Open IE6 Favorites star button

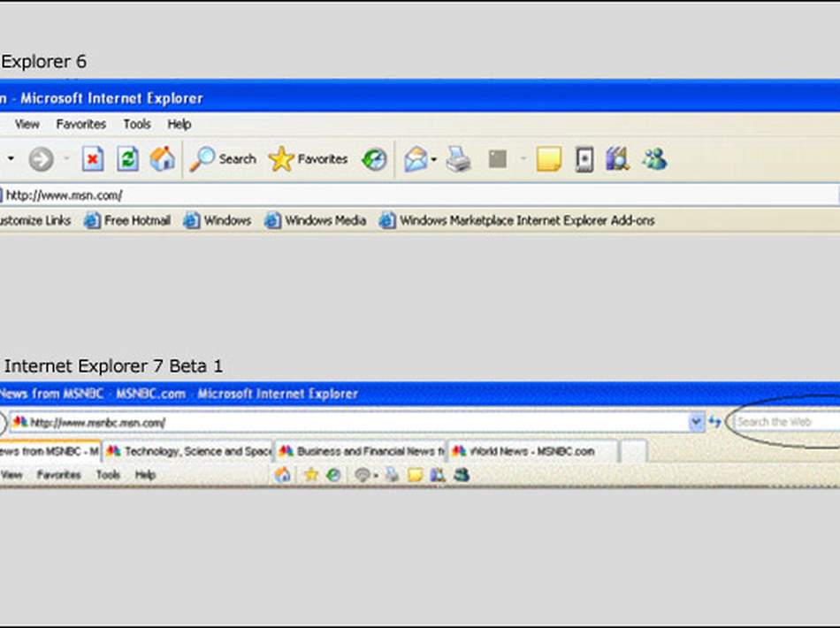pos(308,159)
